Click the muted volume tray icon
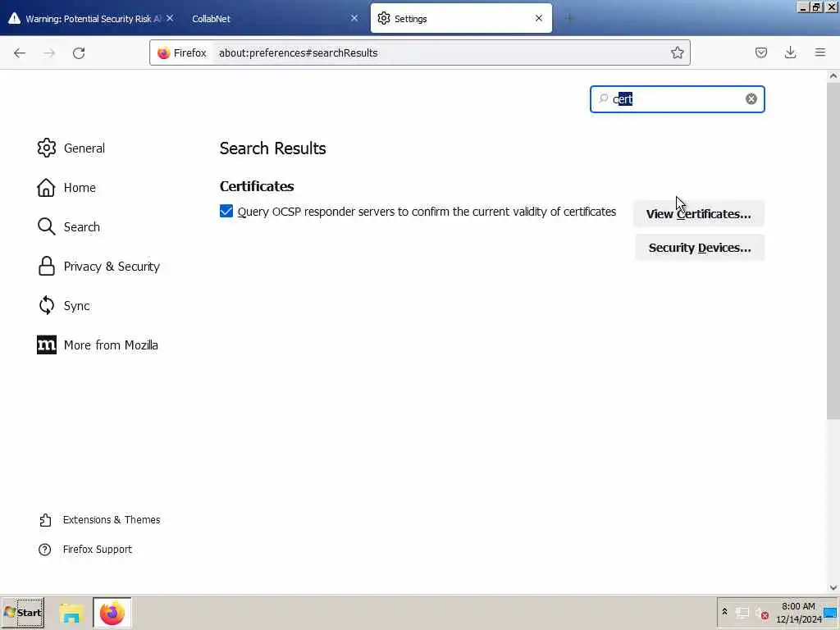 pos(762,613)
